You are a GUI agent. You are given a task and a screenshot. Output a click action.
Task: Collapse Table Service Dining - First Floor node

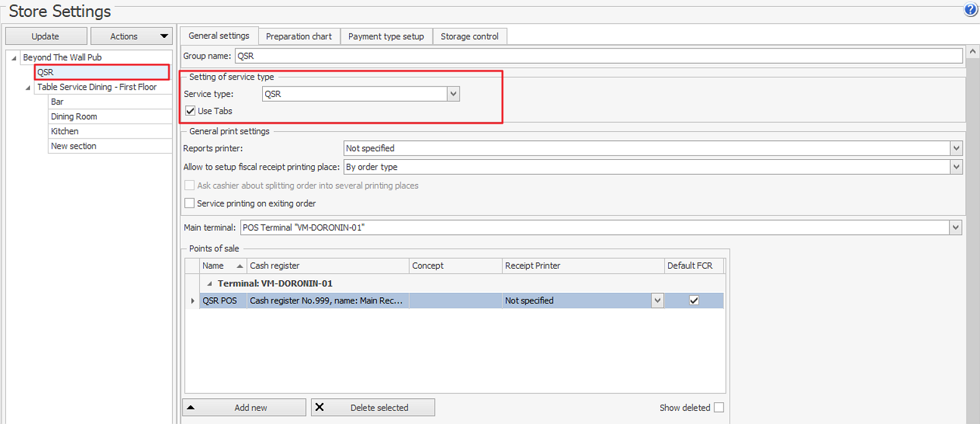pos(28,88)
